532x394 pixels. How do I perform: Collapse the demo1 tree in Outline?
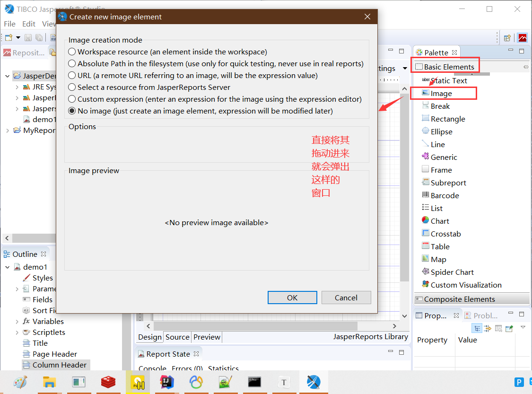[x=8, y=267]
